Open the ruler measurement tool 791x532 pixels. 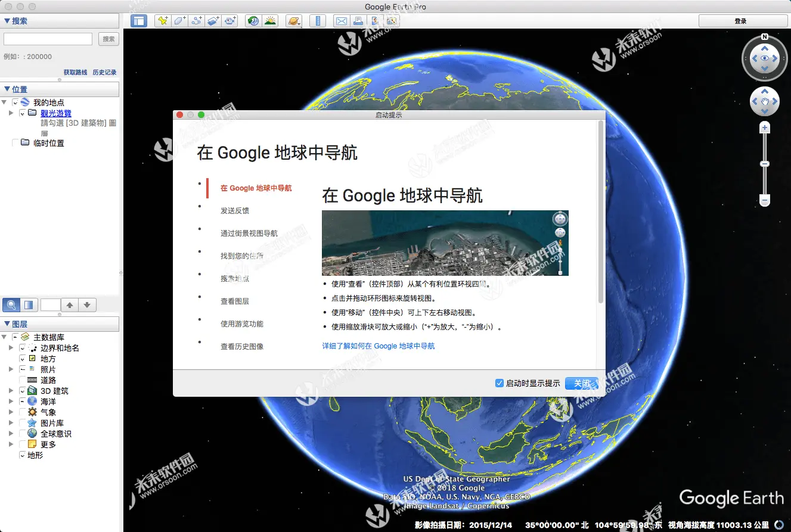pos(318,21)
